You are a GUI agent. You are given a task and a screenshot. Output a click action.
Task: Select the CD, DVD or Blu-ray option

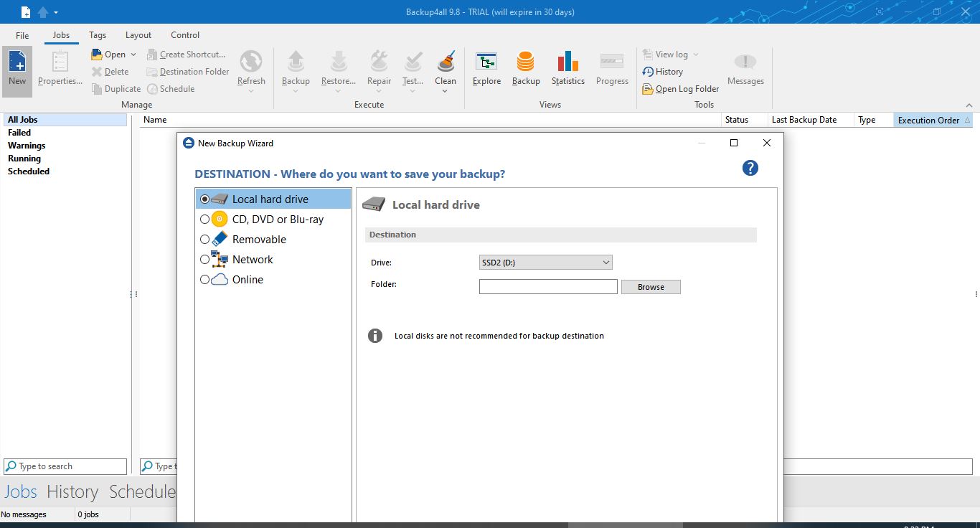[x=273, y=220]
